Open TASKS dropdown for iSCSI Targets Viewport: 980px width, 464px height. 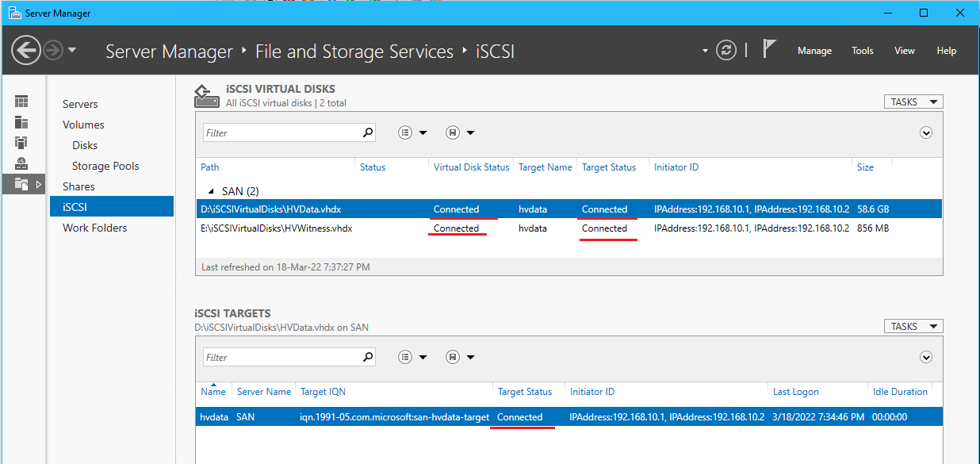[x=913, y=326]
